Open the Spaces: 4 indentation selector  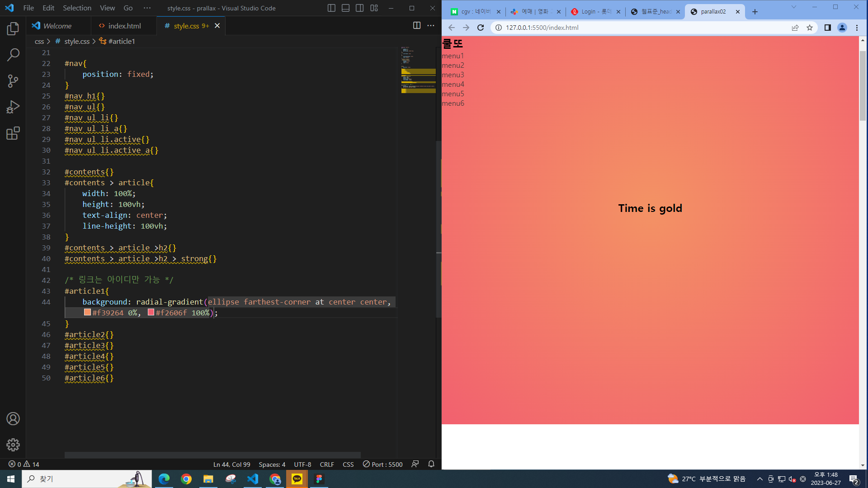tap(272, 464)
